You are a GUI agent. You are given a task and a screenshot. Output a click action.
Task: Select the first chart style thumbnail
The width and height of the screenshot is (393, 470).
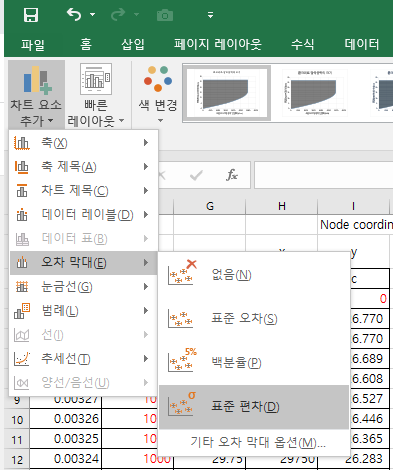[227, 93]
